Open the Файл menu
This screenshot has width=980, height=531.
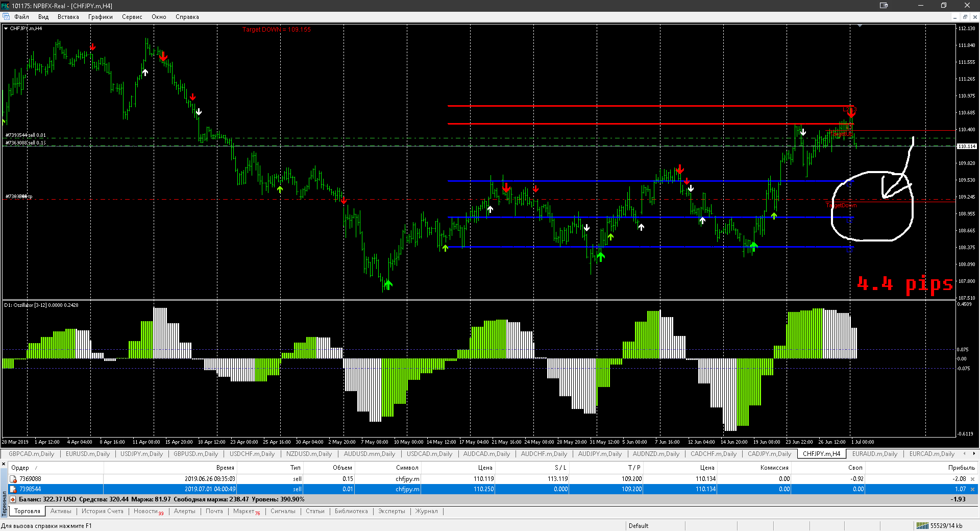[x=21, y=17]
